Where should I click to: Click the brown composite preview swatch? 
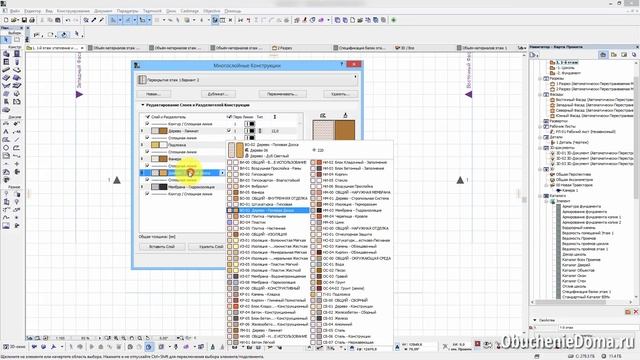point(345,130)
